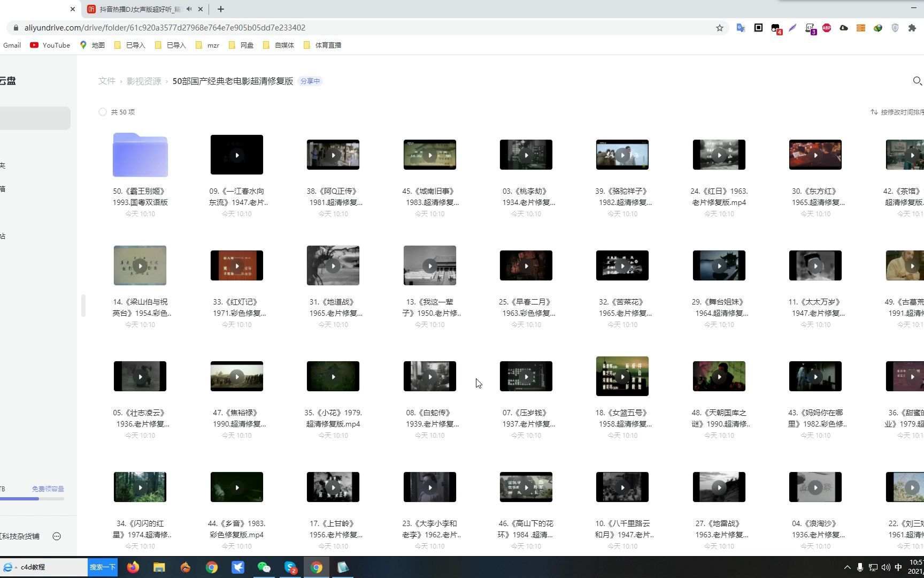
Task: Open the 23.《大李小李和老李》 video thumbnail
Action: pyautogui.click(x=430, y=487)
